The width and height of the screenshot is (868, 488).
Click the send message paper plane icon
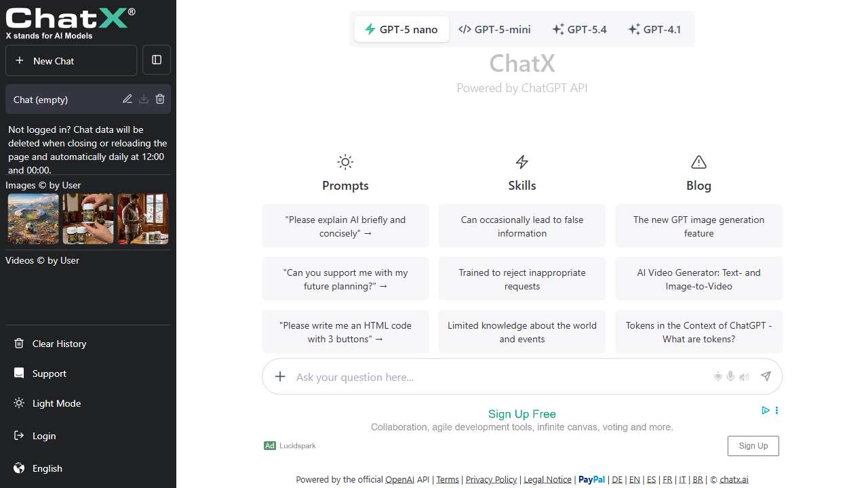pyautogui.click(x=766, y=376)
